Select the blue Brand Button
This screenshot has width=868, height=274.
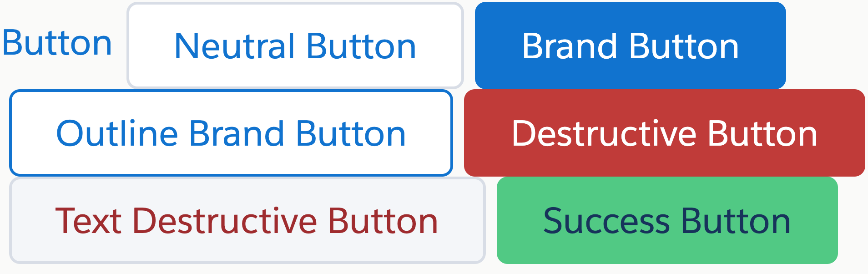click(631, 46)
